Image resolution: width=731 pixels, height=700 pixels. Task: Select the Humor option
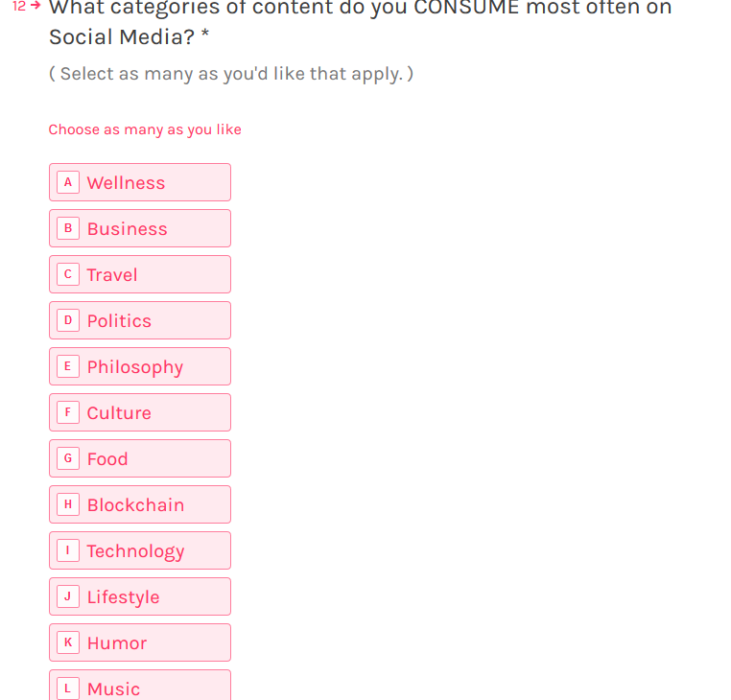tap(140, 642)
